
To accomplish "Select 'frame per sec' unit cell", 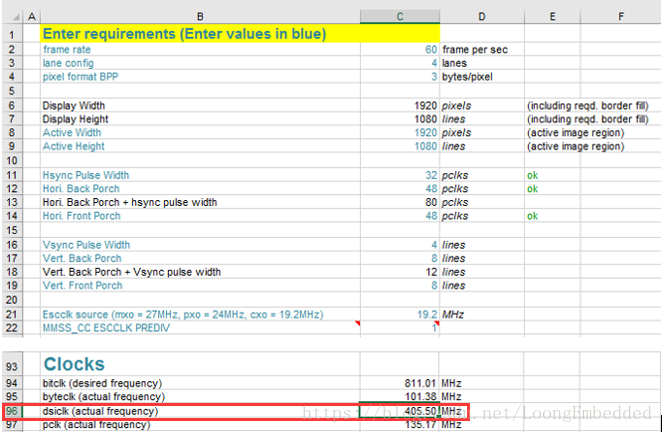I will 482,49.
